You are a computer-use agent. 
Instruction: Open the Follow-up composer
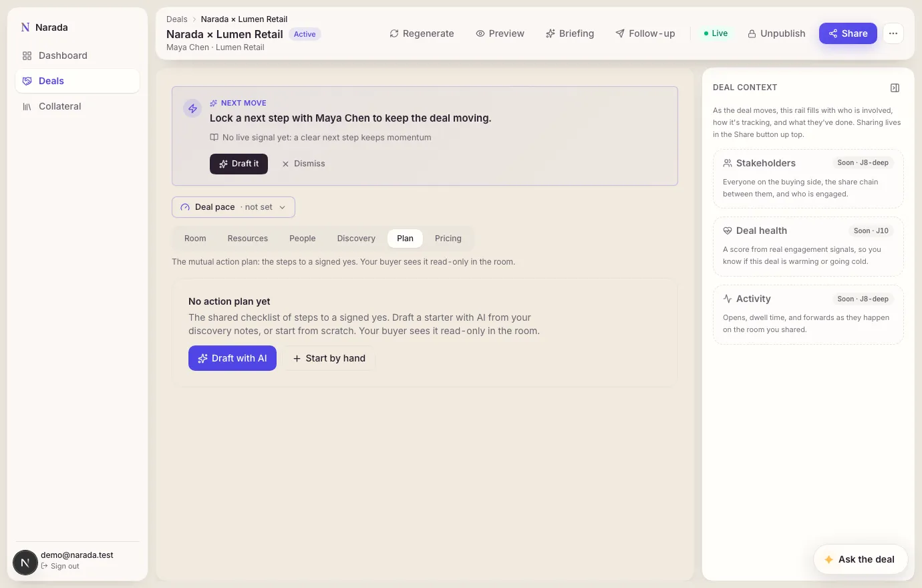(645, 33)
